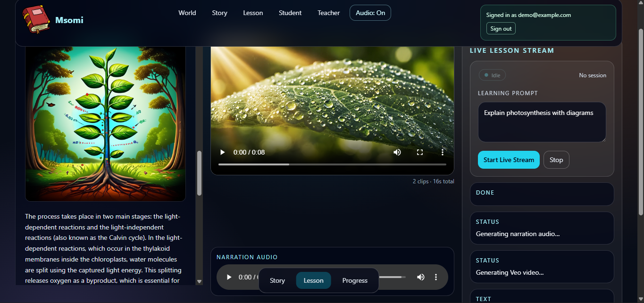
Task: Click the 'NARRATION AUDIO' label
Action: [247, 257]
